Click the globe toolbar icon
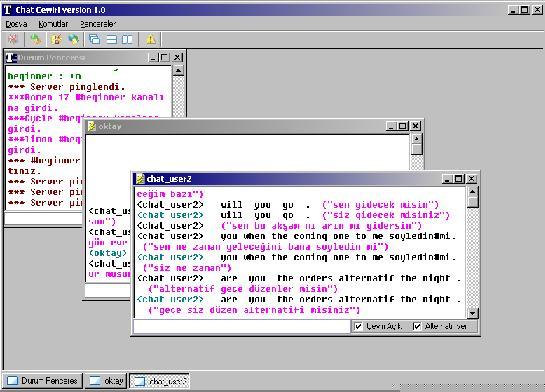545x392 pixels. (73, 39)
